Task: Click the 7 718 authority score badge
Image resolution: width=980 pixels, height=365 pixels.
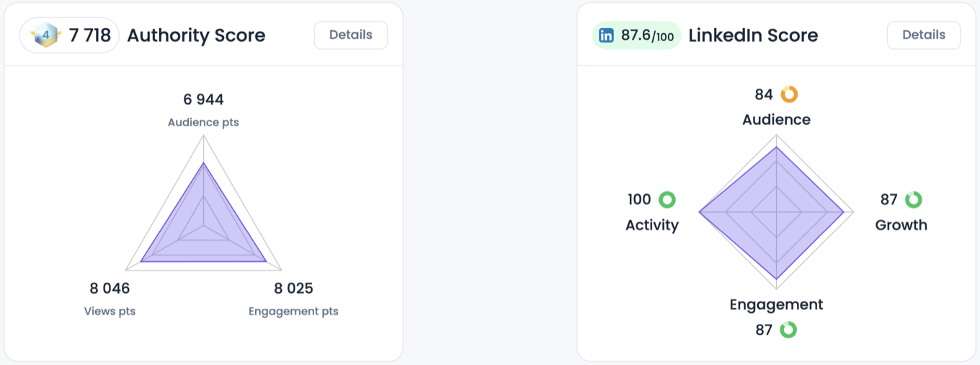Action: [x=70, y=35]
